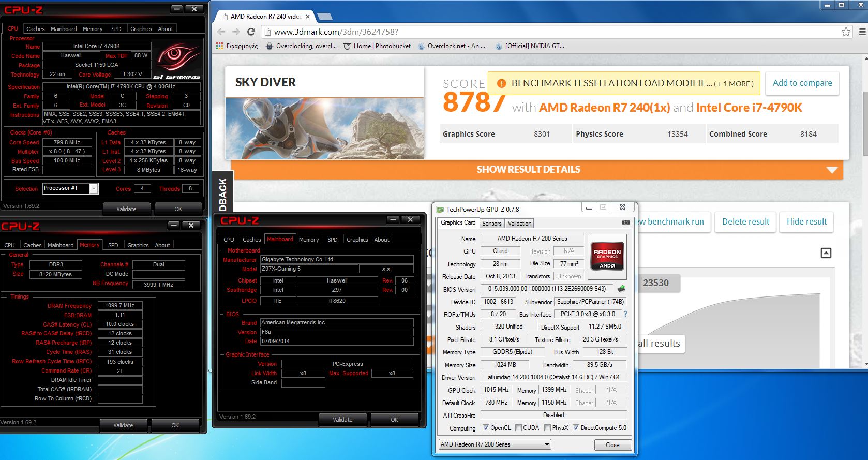
Task: Click the browser forward arrow icon
Action: (236, 32)
